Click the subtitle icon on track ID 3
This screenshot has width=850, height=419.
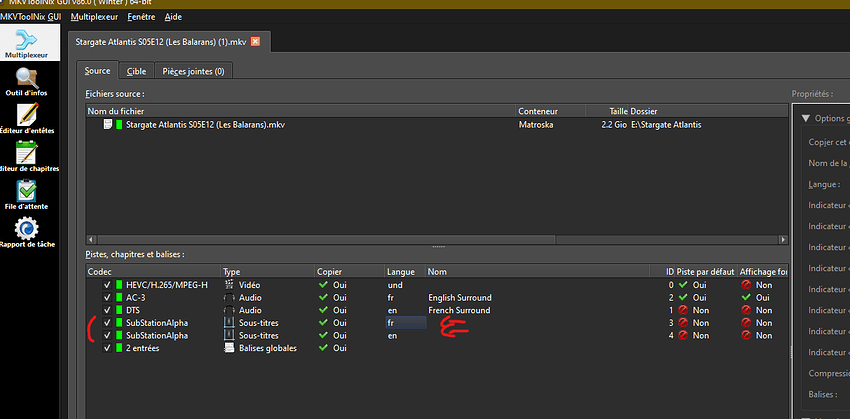coord(229,323)
